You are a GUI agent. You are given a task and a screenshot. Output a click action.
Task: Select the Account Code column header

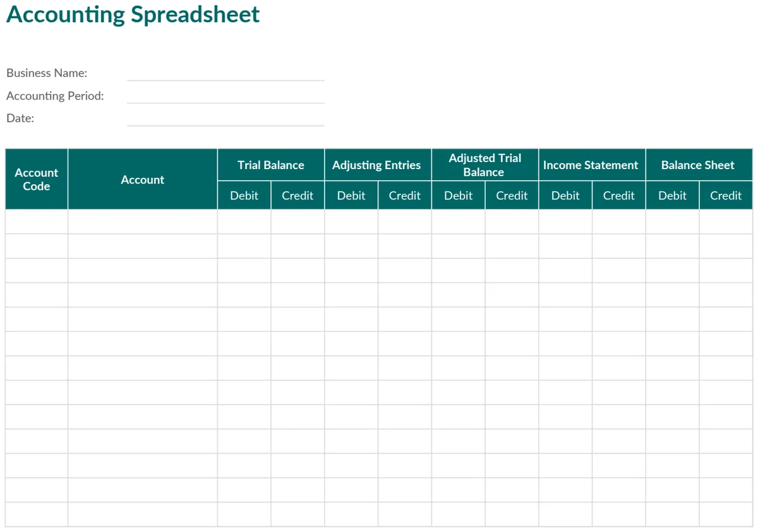37,179
